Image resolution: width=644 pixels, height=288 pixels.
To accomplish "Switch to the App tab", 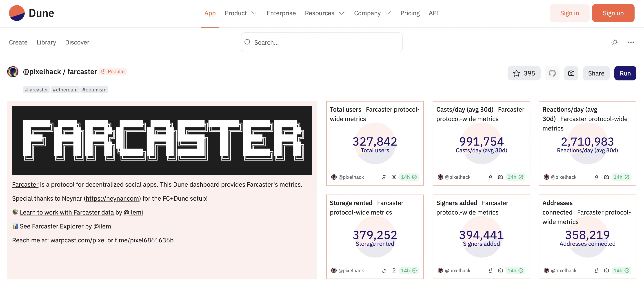I will pos(210,13).
